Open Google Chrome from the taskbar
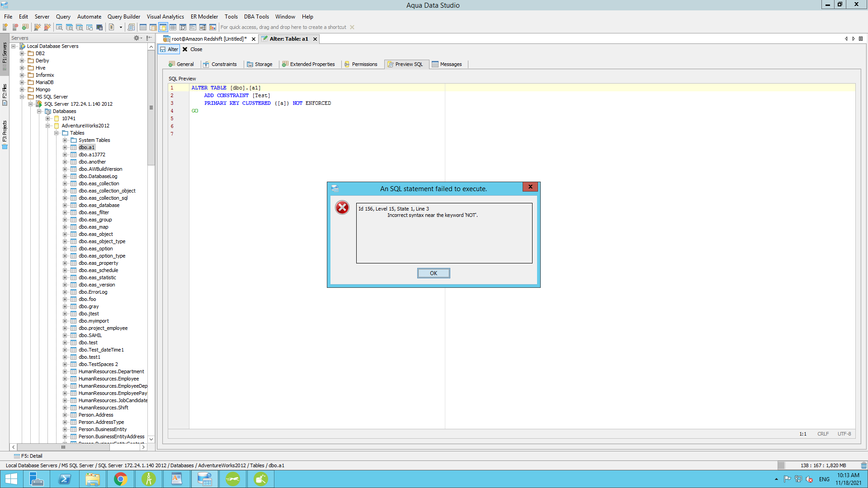 pos(121,479)
